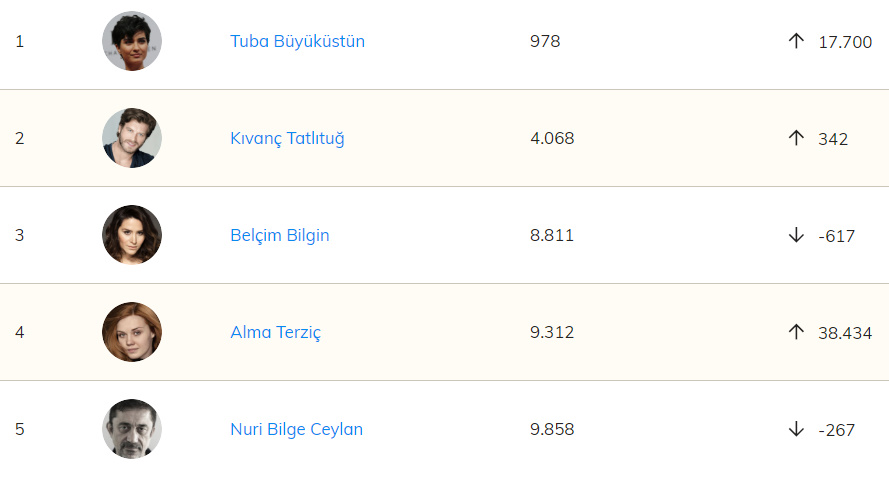Click the down arrow beside -267
889x477 pixels.
pyautogui.click(x=796, y=429)
